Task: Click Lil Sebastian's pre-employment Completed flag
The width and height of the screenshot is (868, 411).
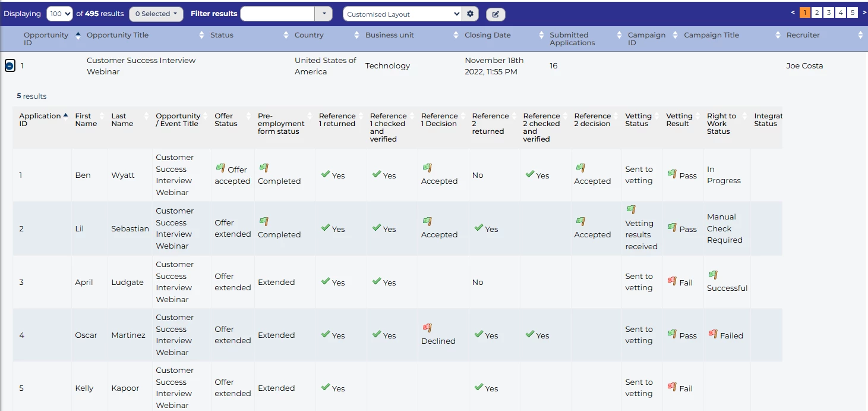Action: coord(264,221)
